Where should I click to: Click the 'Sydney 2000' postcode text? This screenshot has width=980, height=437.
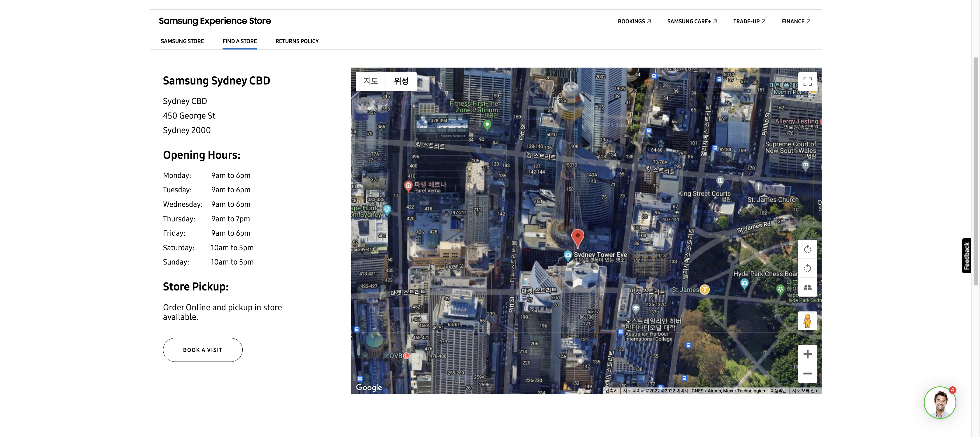click(187, 130)
